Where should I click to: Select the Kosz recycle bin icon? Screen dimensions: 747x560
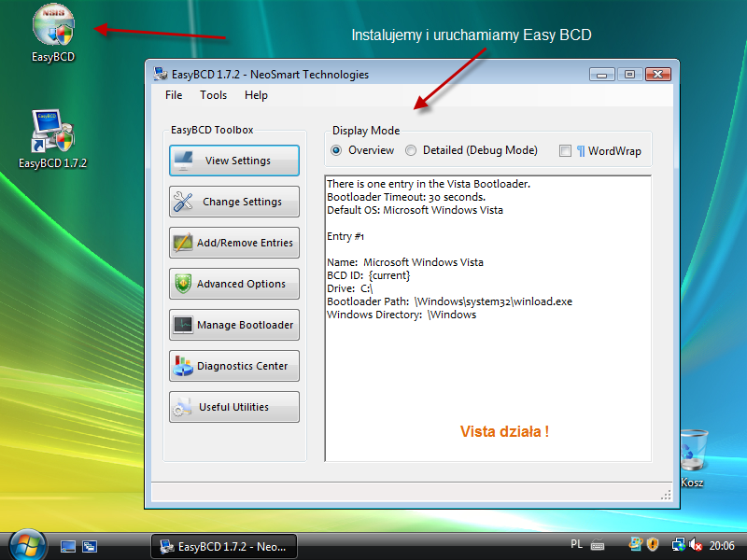pos(692,458)
